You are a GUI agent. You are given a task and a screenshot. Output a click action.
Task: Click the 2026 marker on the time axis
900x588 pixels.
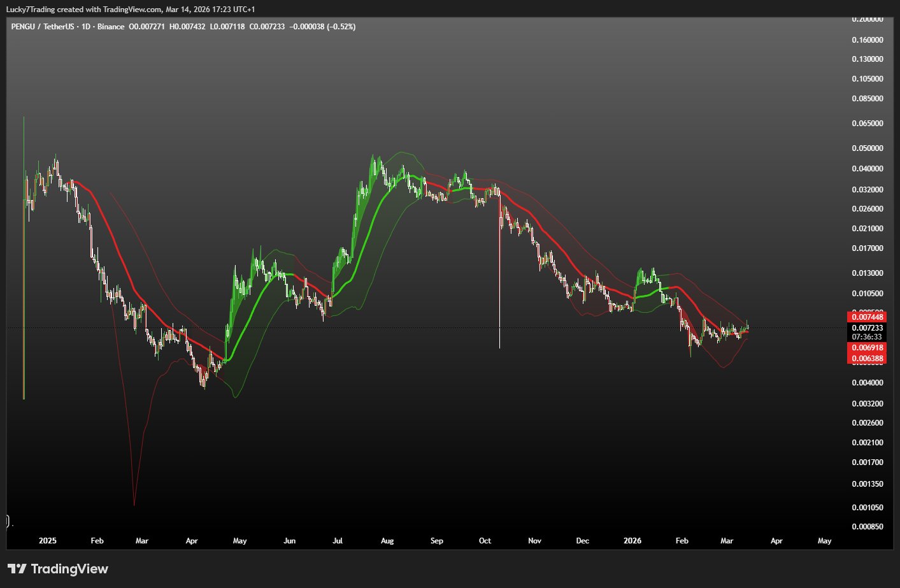[632, 541]
